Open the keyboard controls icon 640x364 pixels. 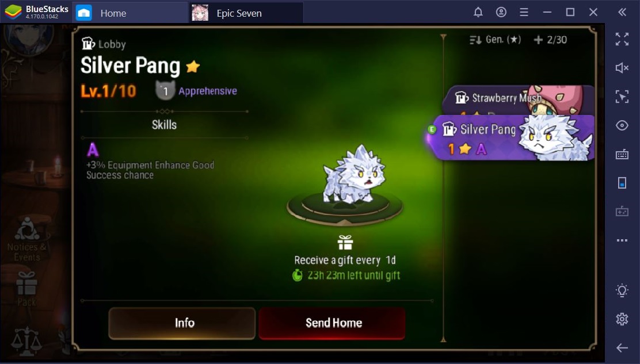pos(622,155)
